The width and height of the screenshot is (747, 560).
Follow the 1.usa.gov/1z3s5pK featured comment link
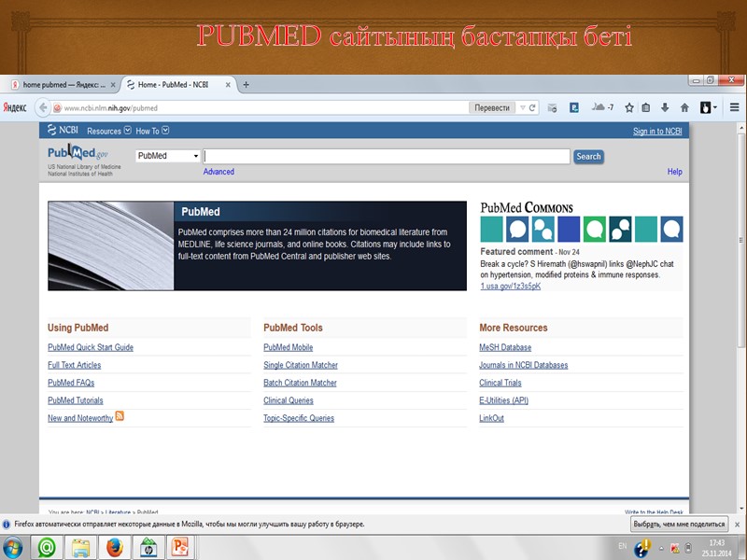pyautogui.click(x=510, y=286)
